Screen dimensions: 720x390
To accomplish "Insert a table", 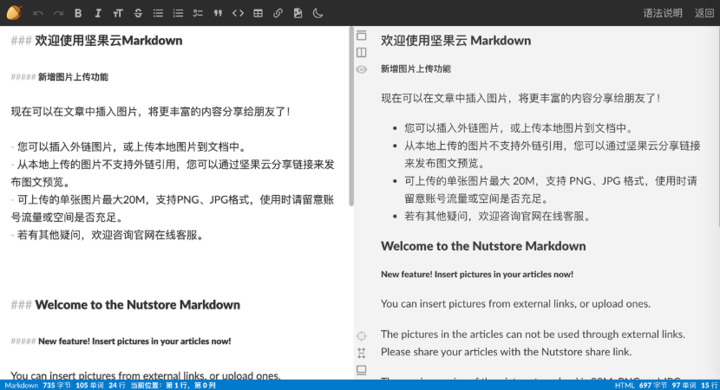I will (x=258, y=13).
